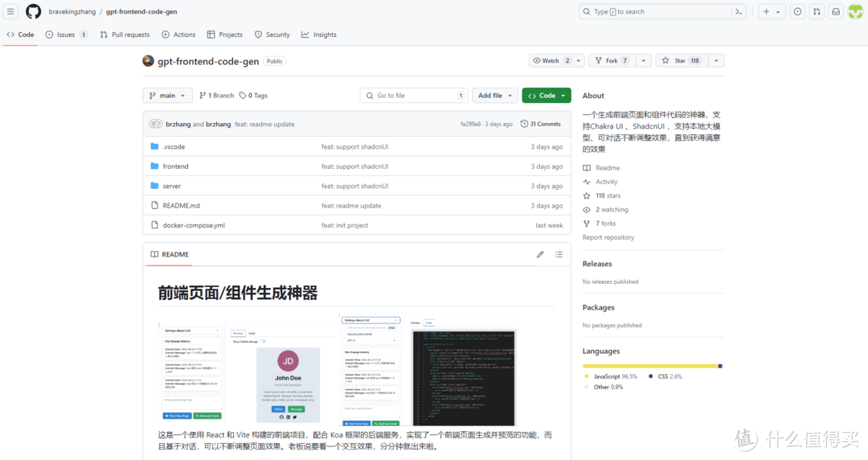Image resolution: width=868 pixels, height=460 pixels.
Task: Click the repository owner avatar beside title
Action: tap(148, 61)
